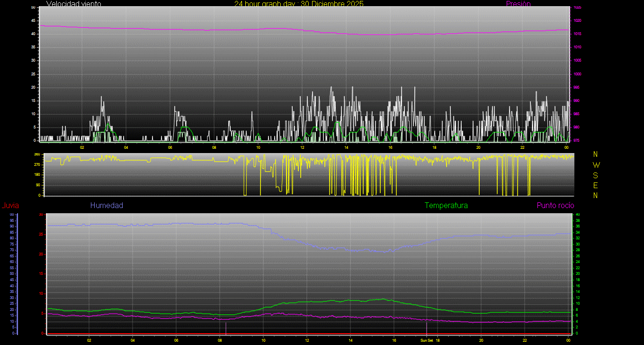Click hour 12 on wind graph axis
This screenshot has height=345, width=644.
302,147
